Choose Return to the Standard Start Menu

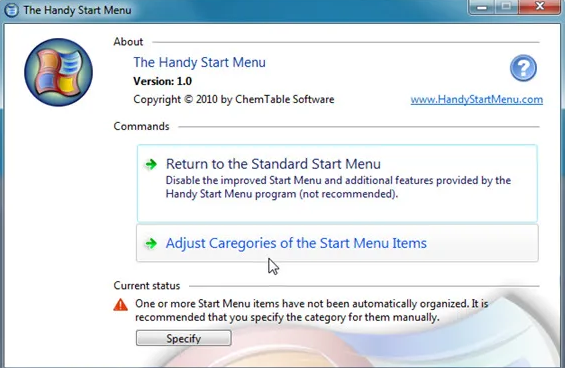(337, 183)
